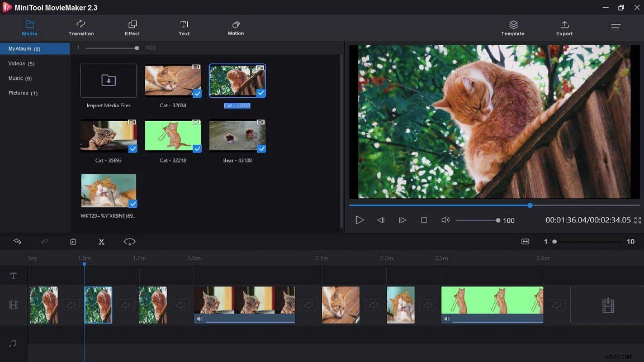Open the Effect panel
Image resolution: width=644 pixels, height=362 pixels.
(x=132, y=28)
